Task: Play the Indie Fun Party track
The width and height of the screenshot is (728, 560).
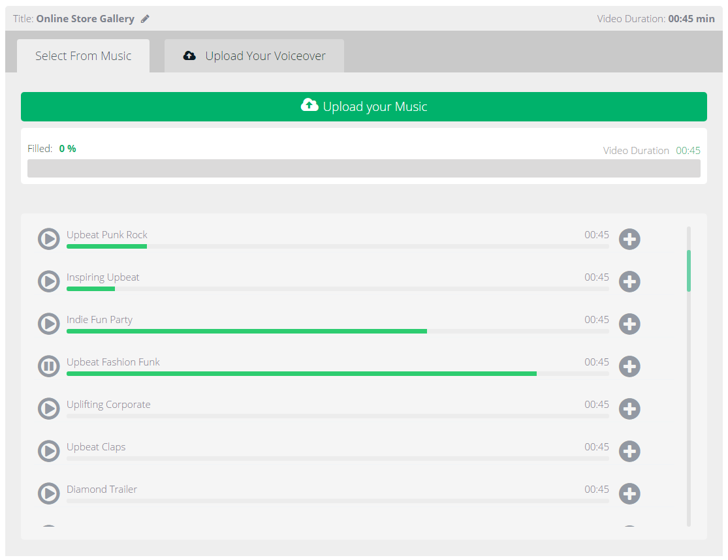Action: click(49, 324)
